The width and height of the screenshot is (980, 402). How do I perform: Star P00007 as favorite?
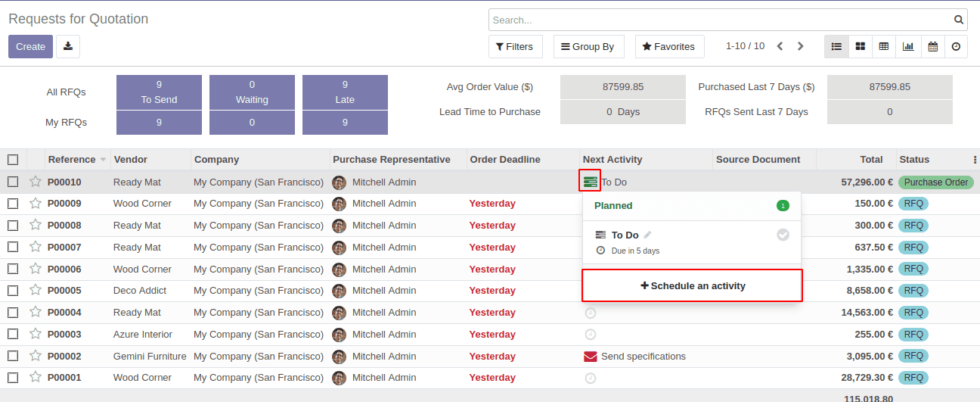(35, 247)
